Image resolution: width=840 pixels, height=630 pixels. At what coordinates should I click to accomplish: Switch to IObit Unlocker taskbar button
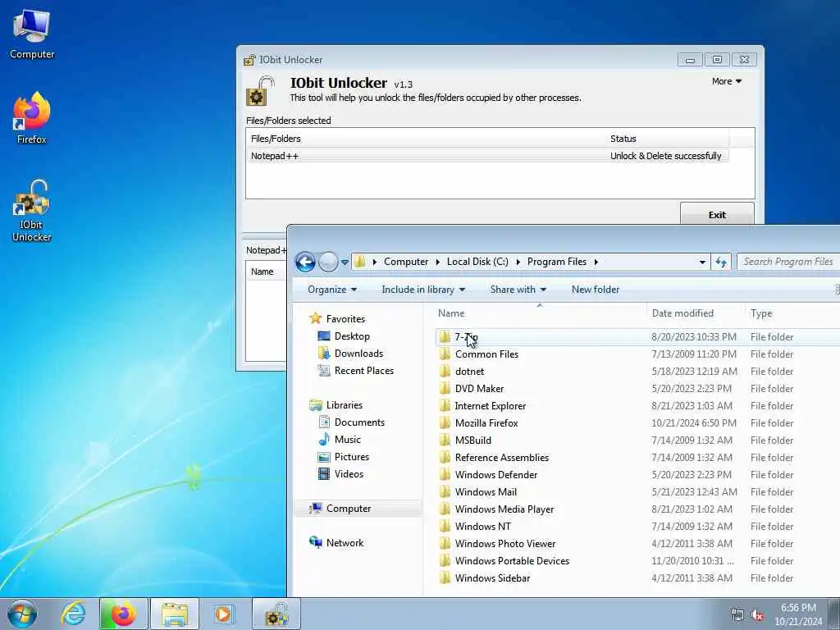coord(276,614)
